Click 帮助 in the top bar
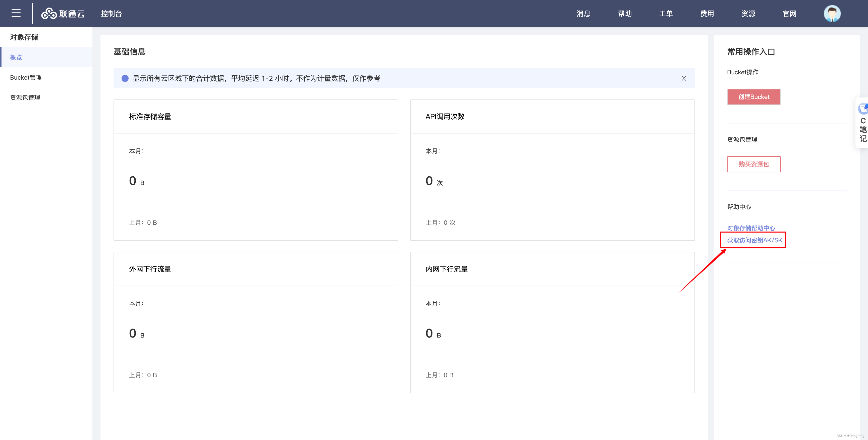 [x=624, y=14]
